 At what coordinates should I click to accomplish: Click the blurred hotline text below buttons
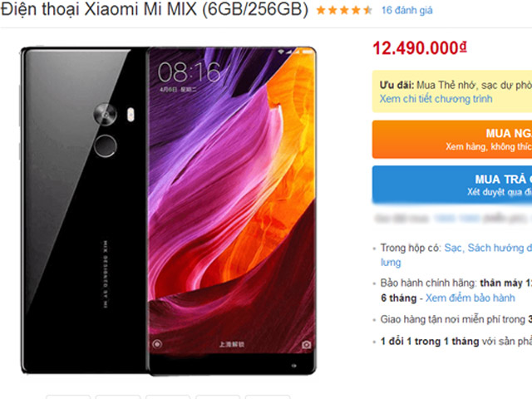(x=453, y=218)
